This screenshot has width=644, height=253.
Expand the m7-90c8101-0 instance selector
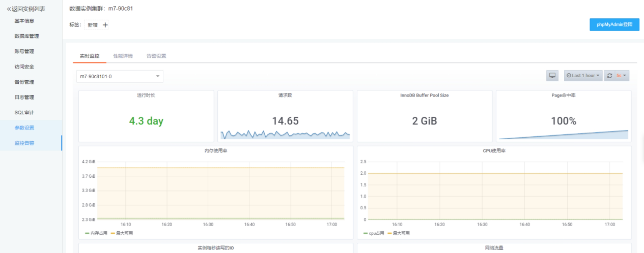tap(120, 76)
